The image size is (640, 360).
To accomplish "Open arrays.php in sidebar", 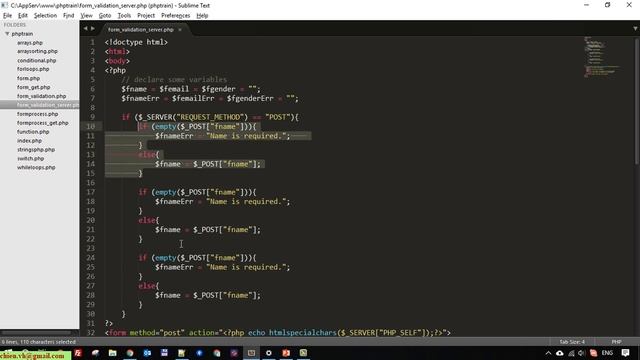I will (30, 42).
